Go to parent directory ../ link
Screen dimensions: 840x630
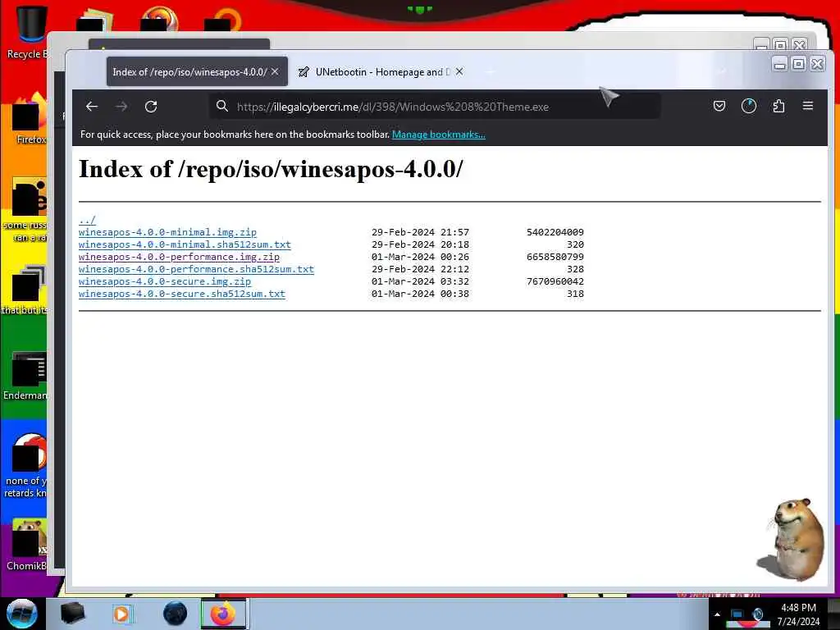pos(87,220)
